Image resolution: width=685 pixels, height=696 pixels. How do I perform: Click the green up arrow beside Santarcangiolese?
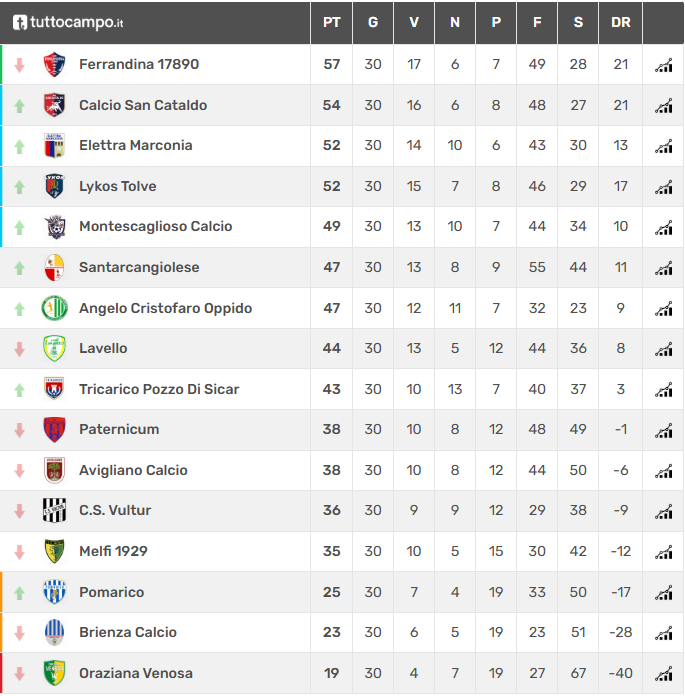pos(19,268)
